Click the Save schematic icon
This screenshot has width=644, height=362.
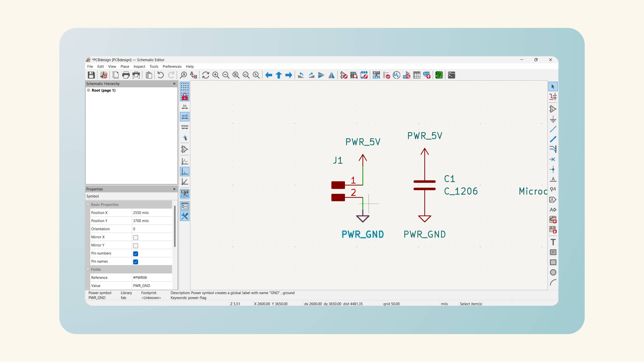click(x=91, y=75)
